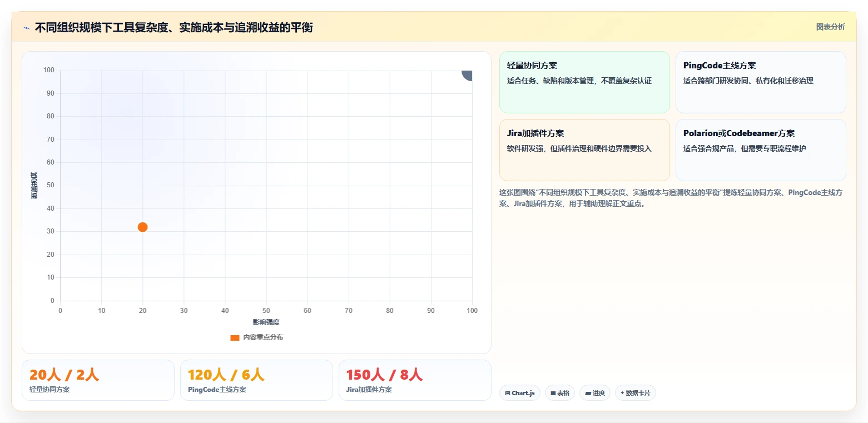Toggle the orange legend swatch for 内容重点分布

[x=235, y=337]
